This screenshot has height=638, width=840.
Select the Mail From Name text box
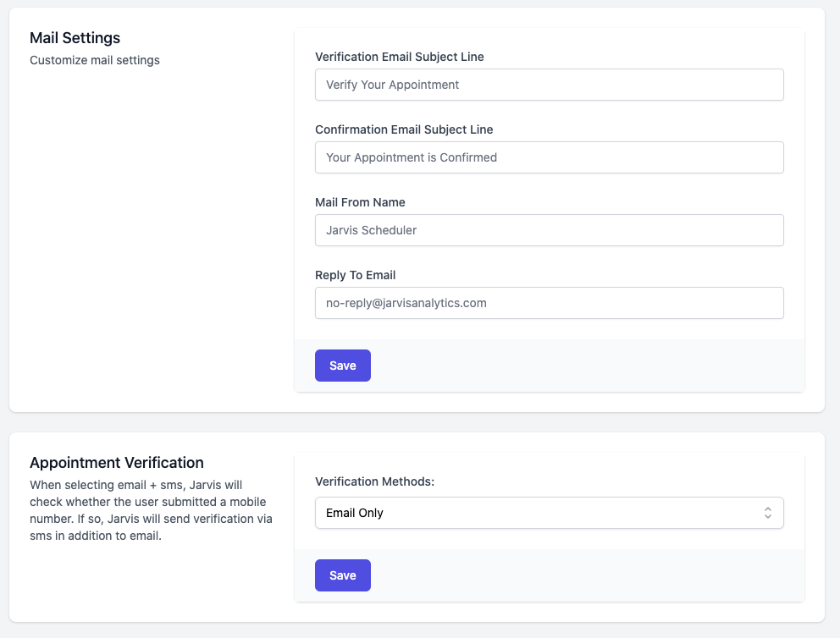click(x=549, y=230)
